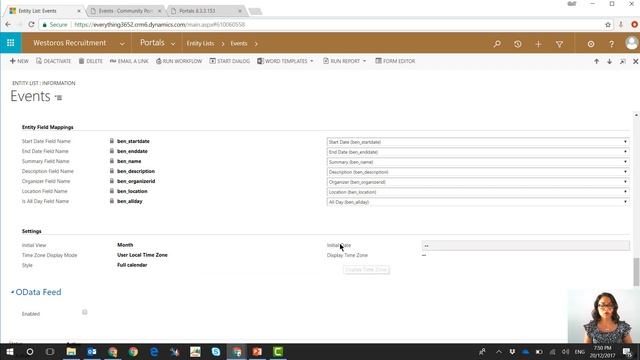Click the Initial View value Month
The height and width of the screenshot is (360, 640).
click(x=125, y=245)
